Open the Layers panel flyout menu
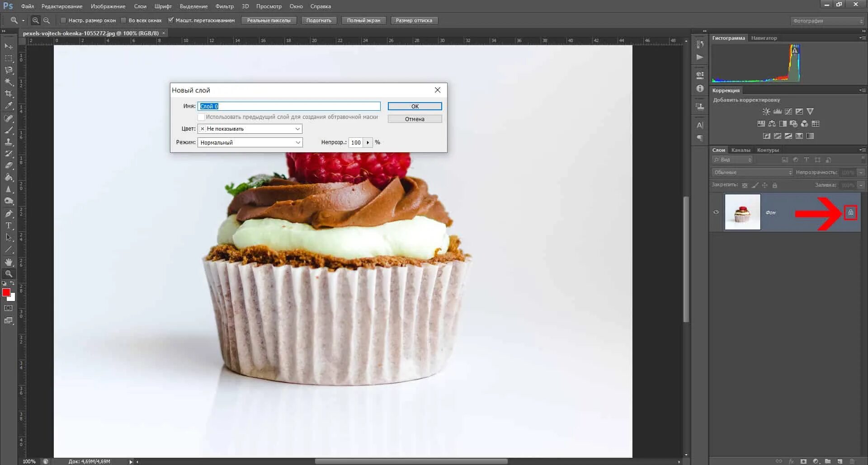The width and height of the screenshot is (868, 465). point(862,150)
